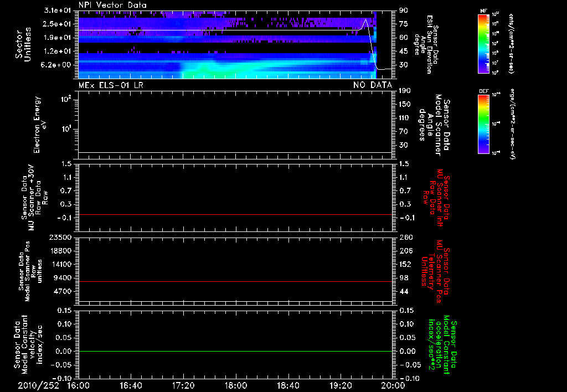Click the 260 telemetry tick label
Screen dimensions: 567x392
(x=405, y=238)
